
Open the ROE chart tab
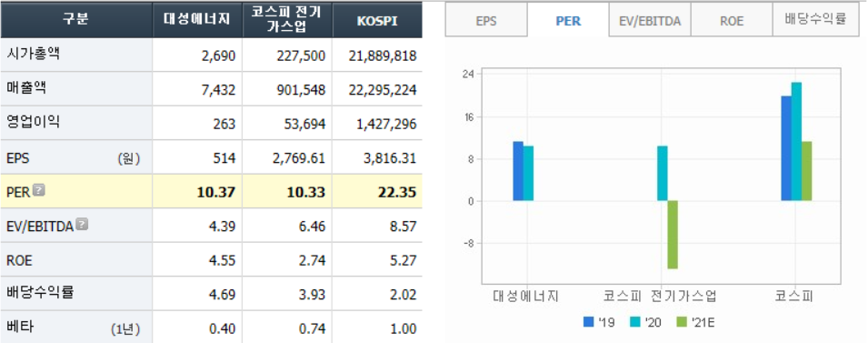point(732,21)
